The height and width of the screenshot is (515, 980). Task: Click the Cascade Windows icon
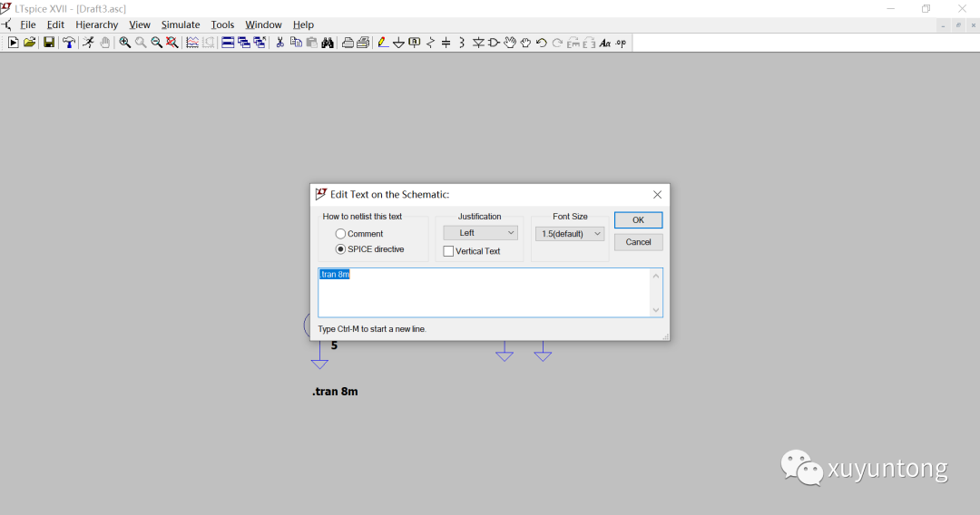244,43
